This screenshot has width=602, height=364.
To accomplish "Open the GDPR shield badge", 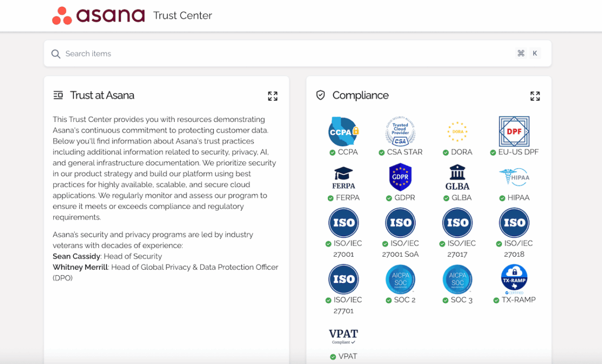I will point(400,177).
